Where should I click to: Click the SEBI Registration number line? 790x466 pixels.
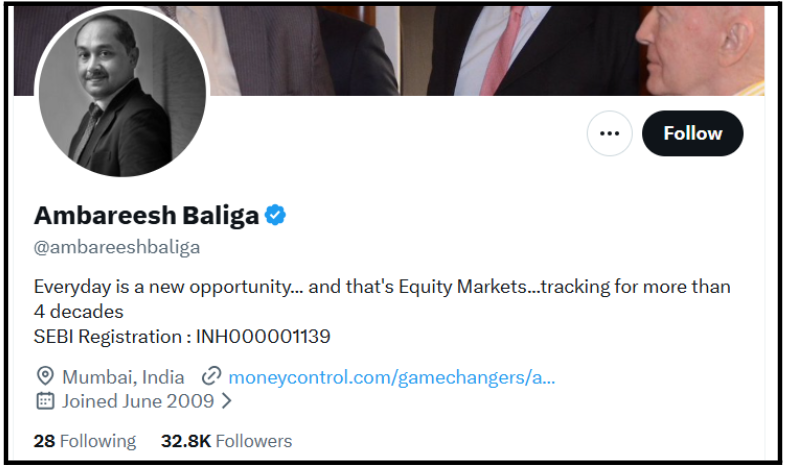coord(182,337)
